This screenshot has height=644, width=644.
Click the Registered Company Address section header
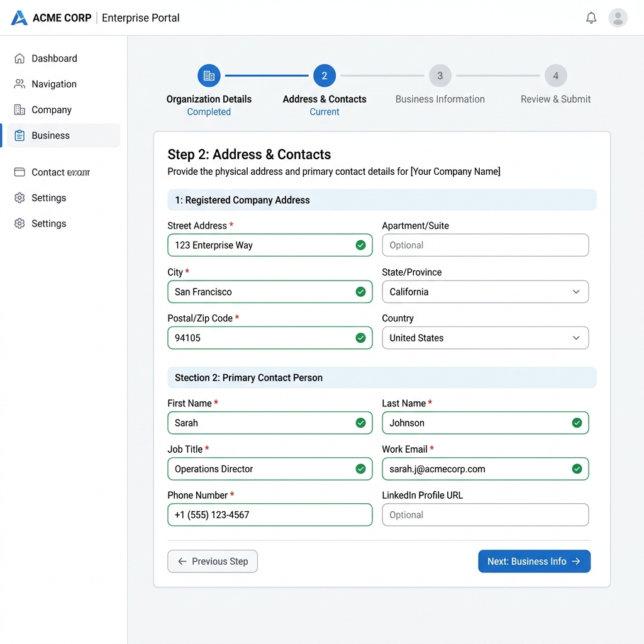(382, 200)
